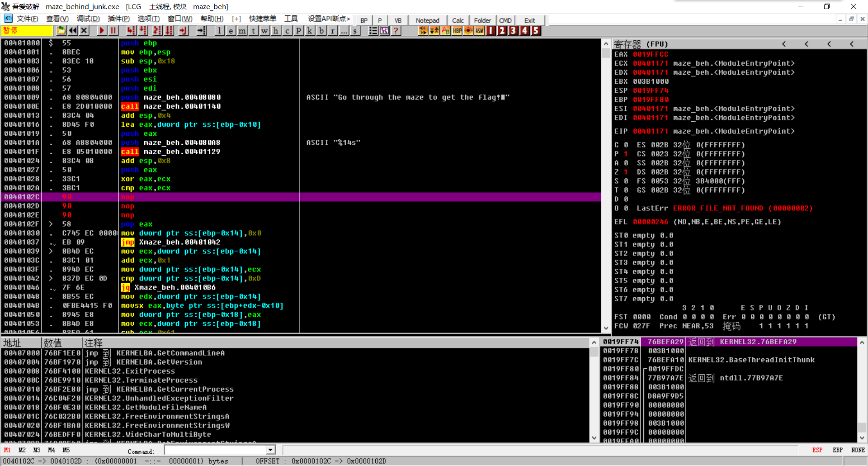
Task: Click Go to address arrow icon
Action: pos(202,30)
